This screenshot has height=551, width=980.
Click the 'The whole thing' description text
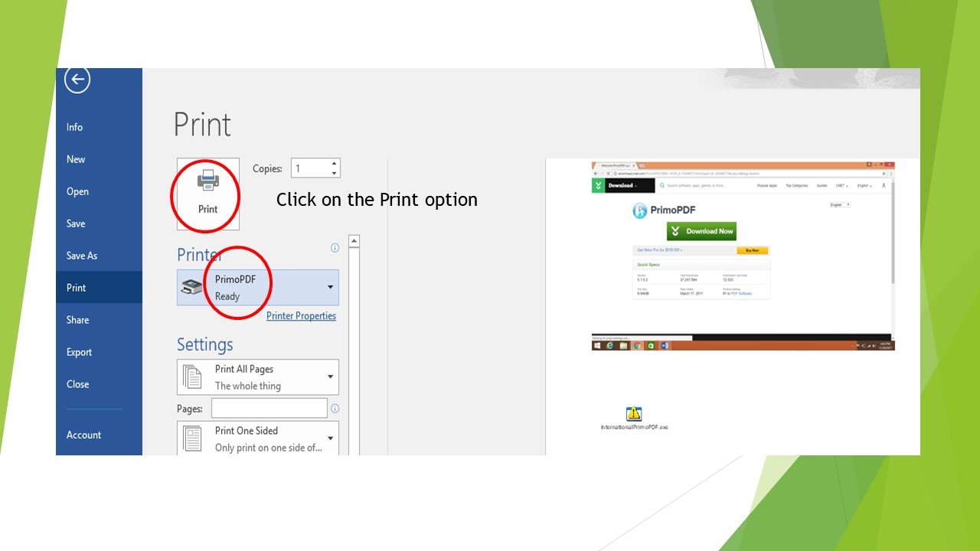pyautogui.click(x=248, y=386)
